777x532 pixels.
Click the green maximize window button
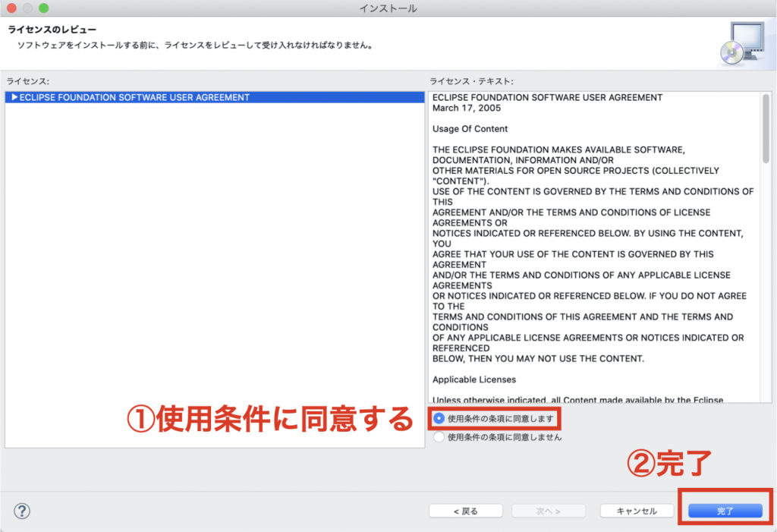43,8
